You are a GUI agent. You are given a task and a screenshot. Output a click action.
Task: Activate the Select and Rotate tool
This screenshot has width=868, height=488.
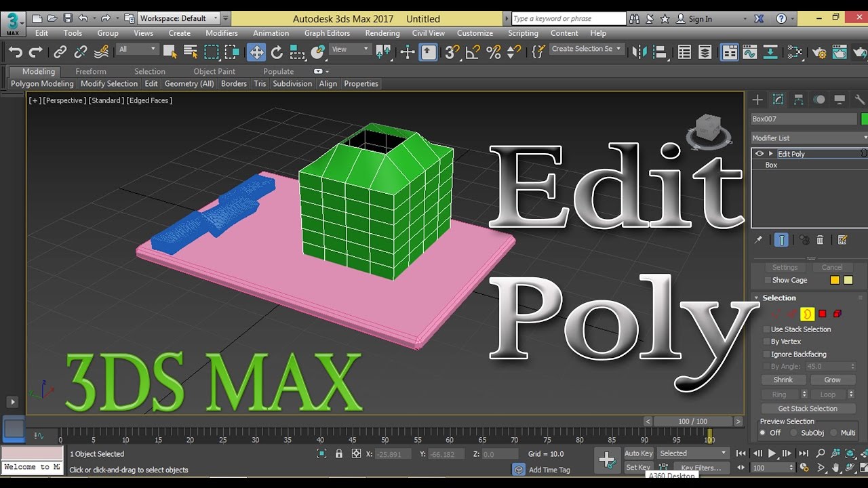pyautogui.click(x=277, y=52)
